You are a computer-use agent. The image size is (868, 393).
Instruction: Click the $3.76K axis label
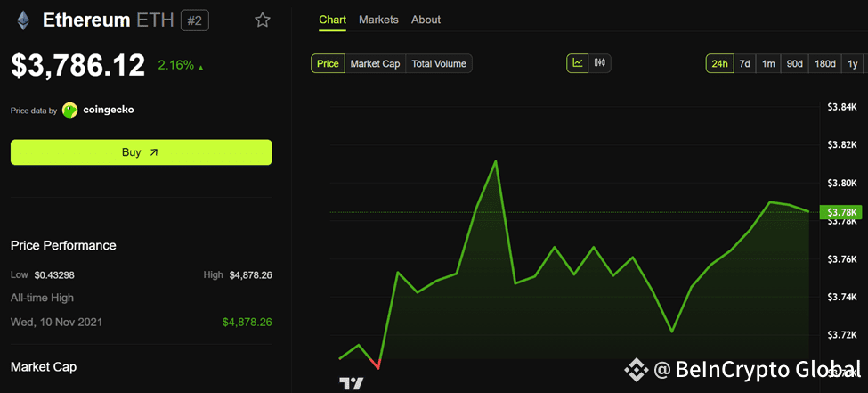point(841,259)
